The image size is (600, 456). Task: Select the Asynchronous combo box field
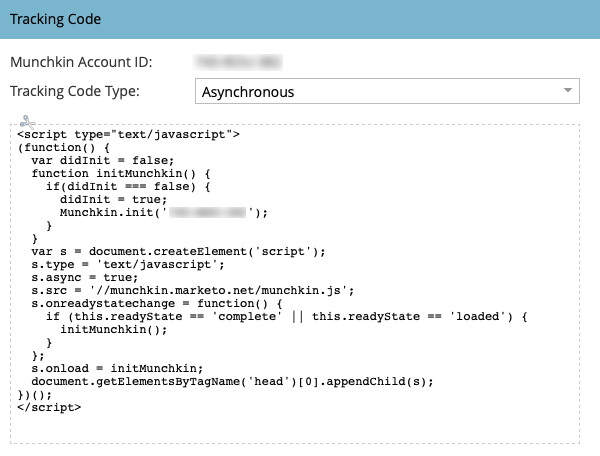point(387,91)
